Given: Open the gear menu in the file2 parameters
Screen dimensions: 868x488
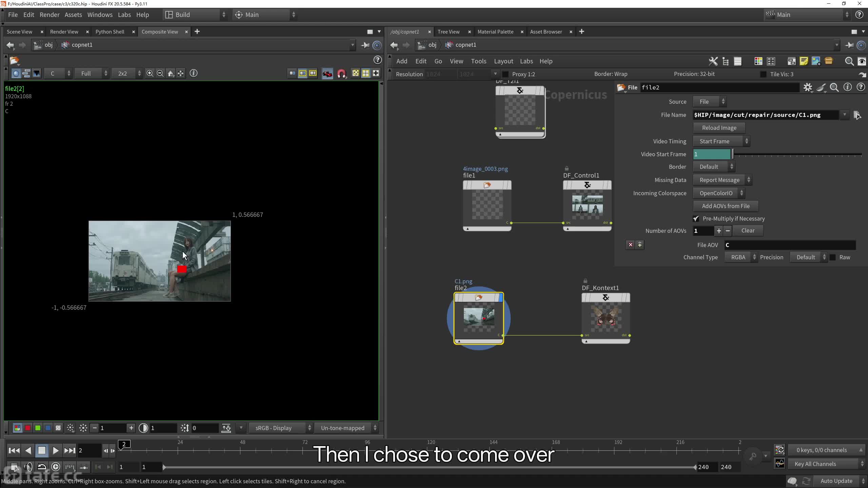Looking at the screenshot, I should 808,87.
